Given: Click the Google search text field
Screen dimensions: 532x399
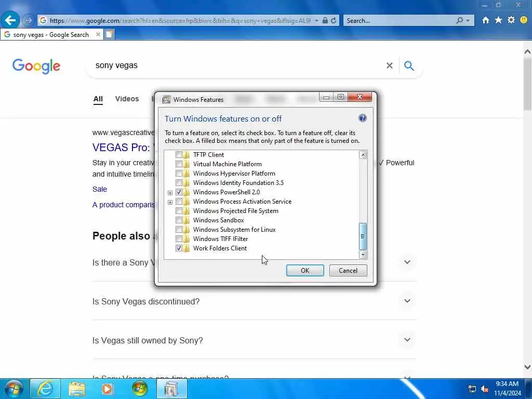Looking at the screenshot, I should pos(237,65).
